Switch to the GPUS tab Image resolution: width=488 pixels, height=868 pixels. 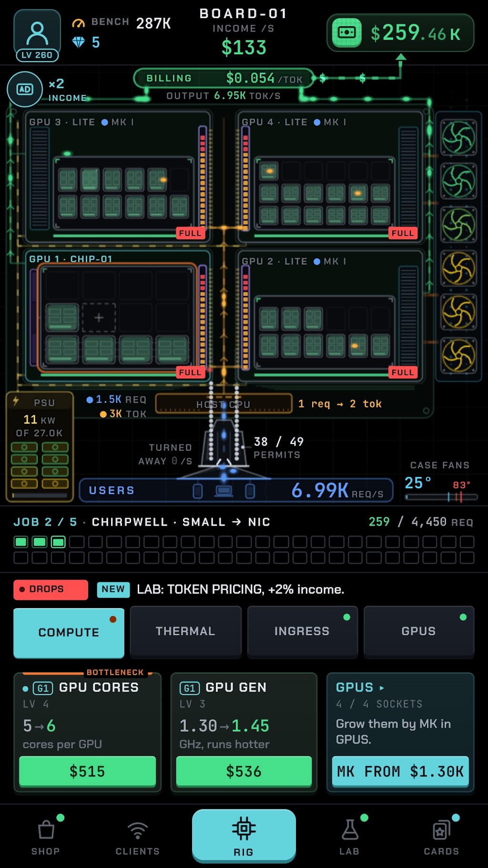[x=418, y=631]
